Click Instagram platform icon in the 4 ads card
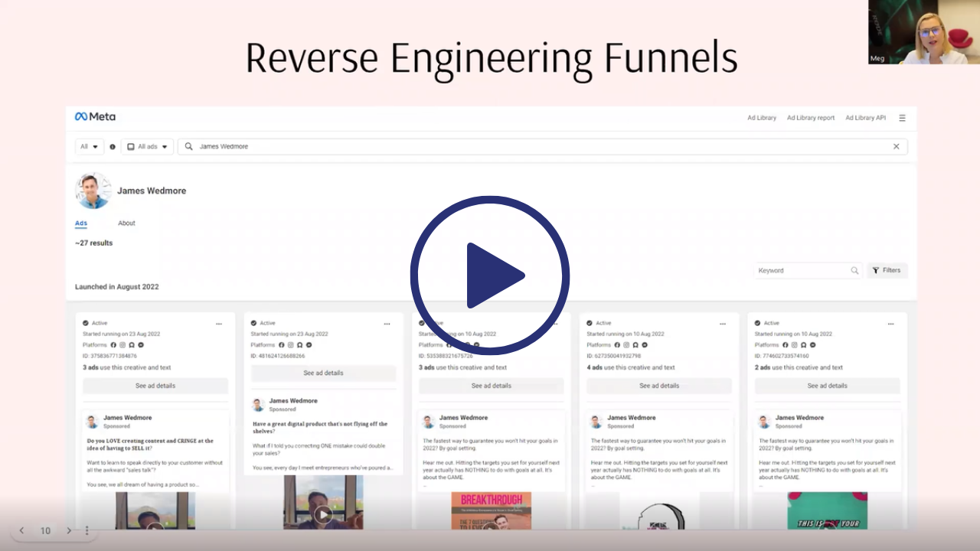980x551 pixels. click(x=626, y=345)
